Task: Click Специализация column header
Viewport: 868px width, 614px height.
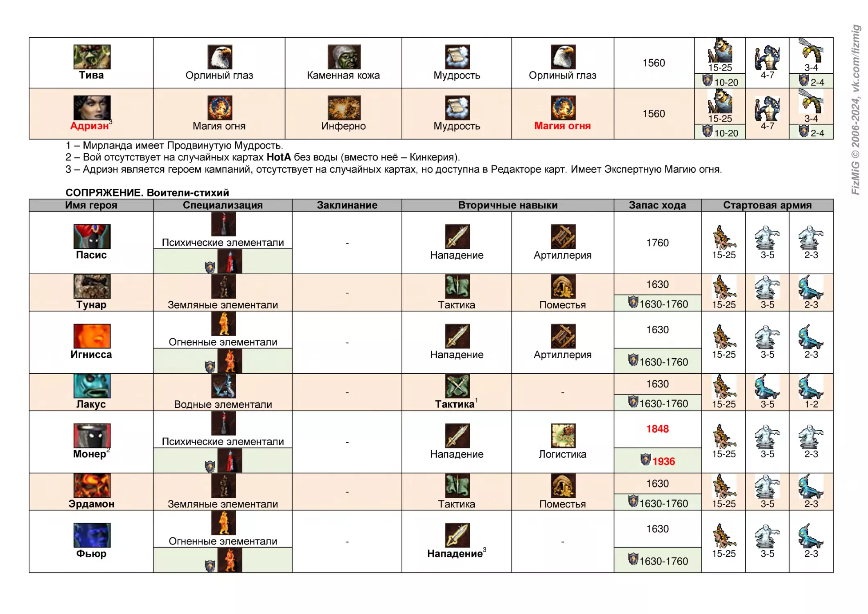Action: tap(223, 205)
